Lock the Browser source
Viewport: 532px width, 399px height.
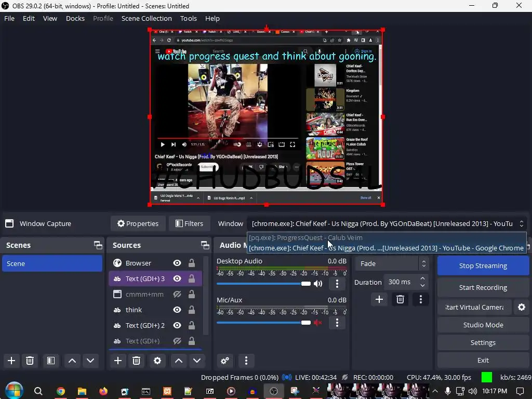(x=192, y=263)
